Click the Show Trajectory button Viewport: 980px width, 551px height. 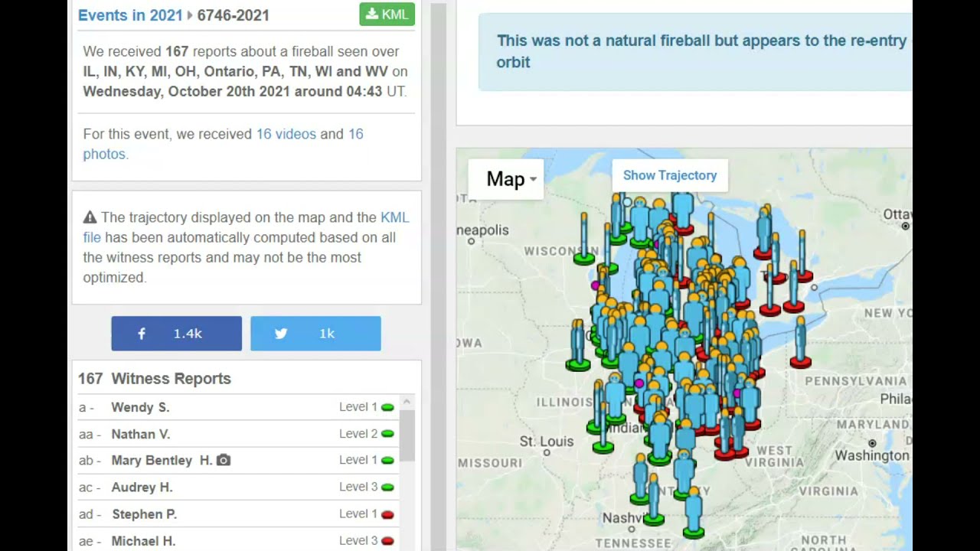670,175
